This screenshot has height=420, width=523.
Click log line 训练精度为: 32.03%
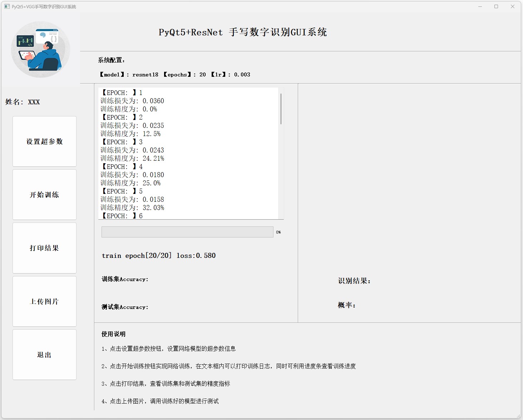132,207
